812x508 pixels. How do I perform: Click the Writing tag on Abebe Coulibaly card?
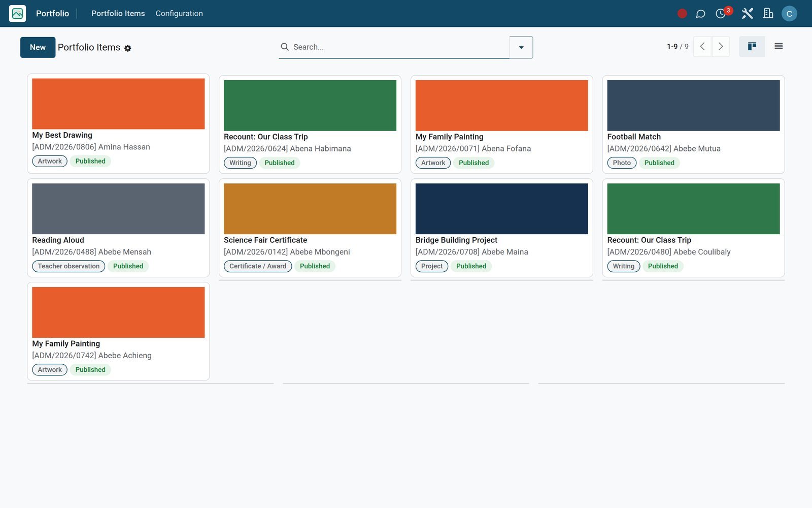click(624, 266)
